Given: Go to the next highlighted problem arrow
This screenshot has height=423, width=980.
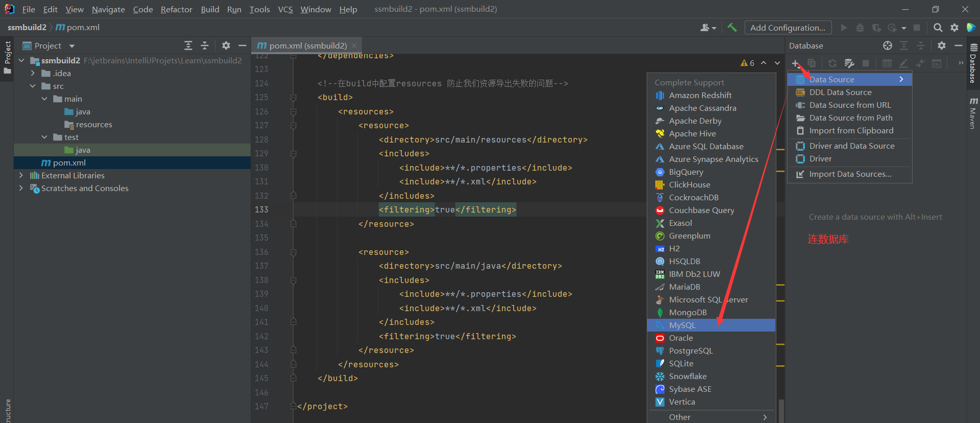Looking at the screenshot, I should pos(777,63).
